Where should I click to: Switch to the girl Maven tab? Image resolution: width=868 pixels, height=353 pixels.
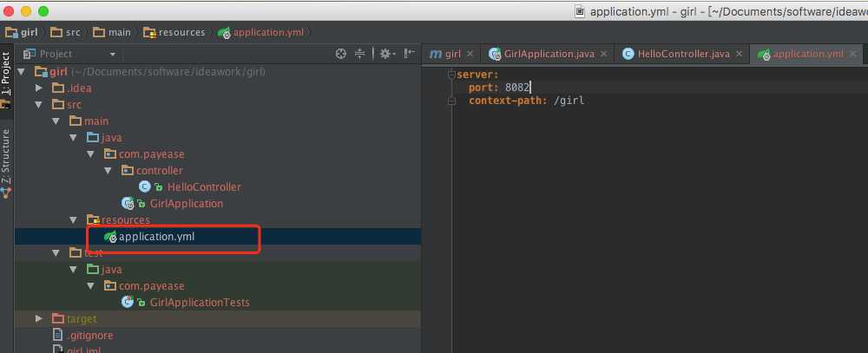click(452, 54)
